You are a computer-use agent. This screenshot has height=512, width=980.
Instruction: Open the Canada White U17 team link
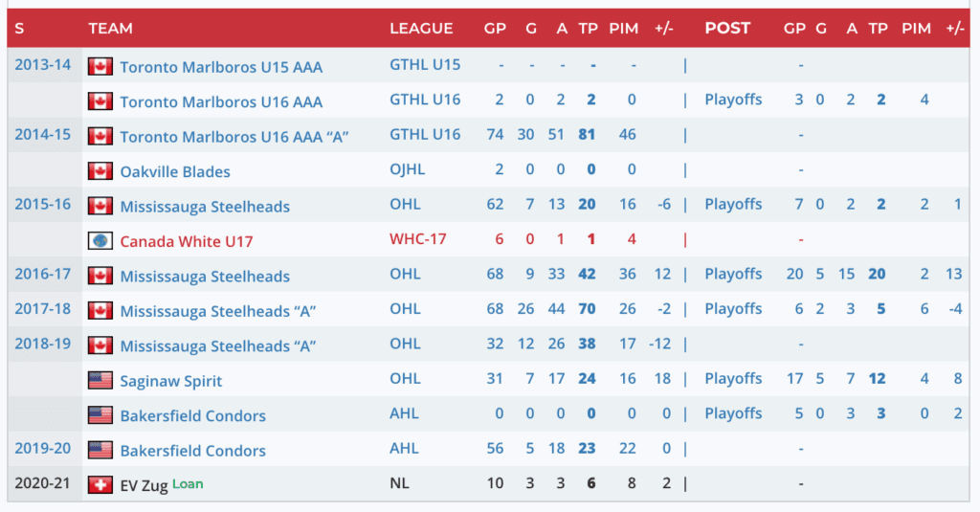[x=186, y=241]
